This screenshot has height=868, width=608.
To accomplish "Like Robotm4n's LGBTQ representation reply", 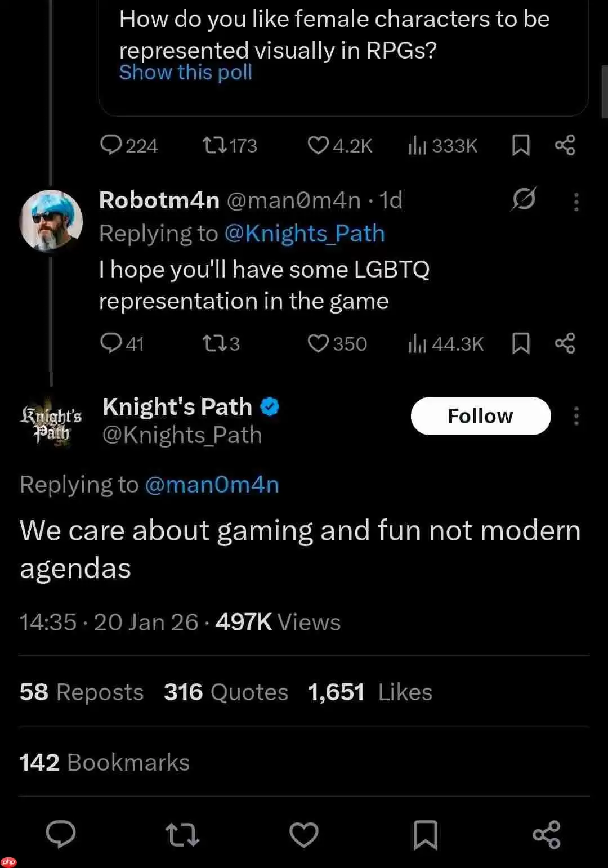I will [318, 343].
